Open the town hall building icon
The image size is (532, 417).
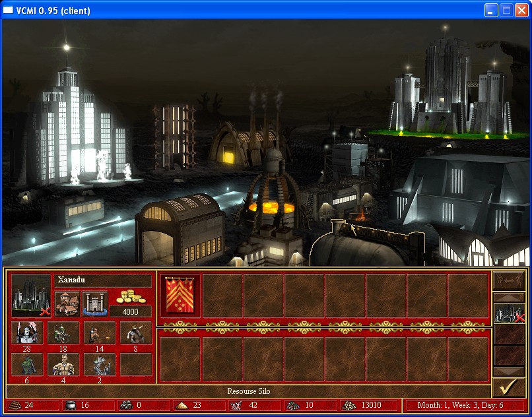tap(67, 304)
